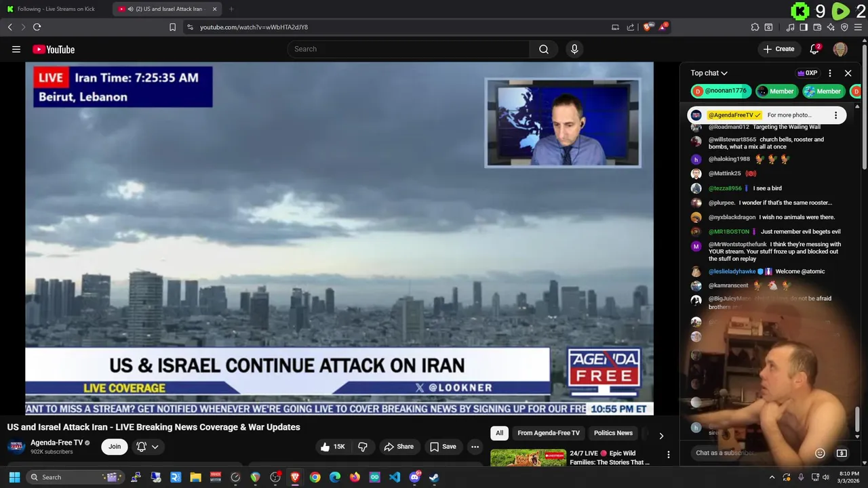
Task: Open the 24/7 LIVE Epic Wild Families thumbnail
Action: tap(528, 458)
